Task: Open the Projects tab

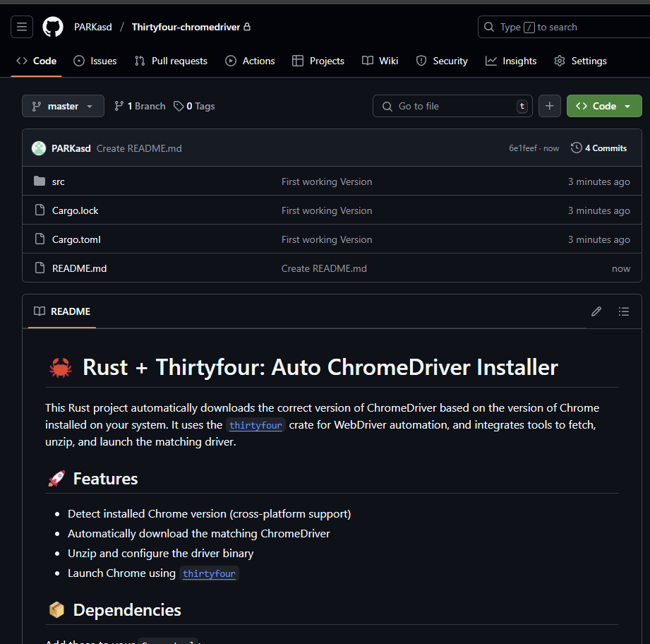Action: 318,61
